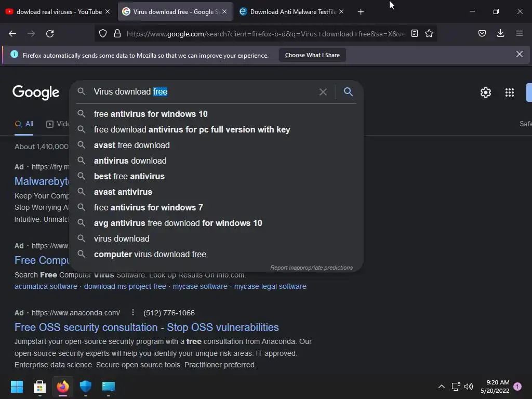532x399 pixels.
Task: Open the Firefox downloads panel
Action: tap(500, 34)
